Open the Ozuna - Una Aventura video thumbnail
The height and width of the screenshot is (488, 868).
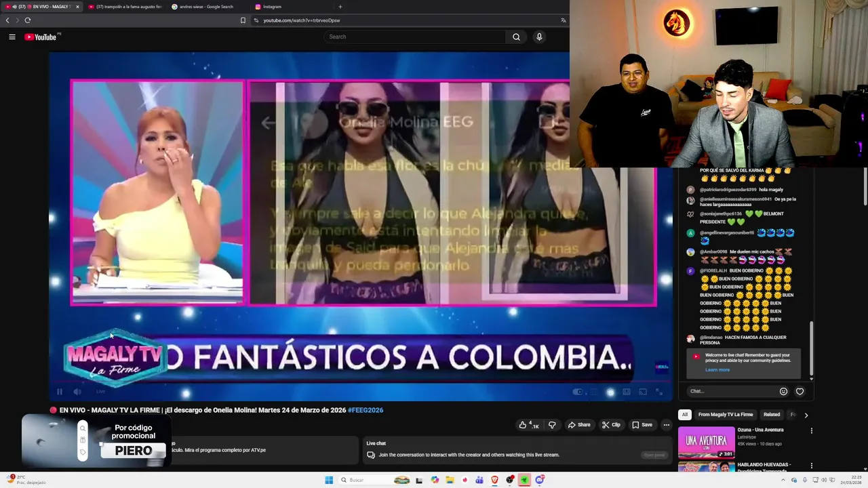(707, 443)
